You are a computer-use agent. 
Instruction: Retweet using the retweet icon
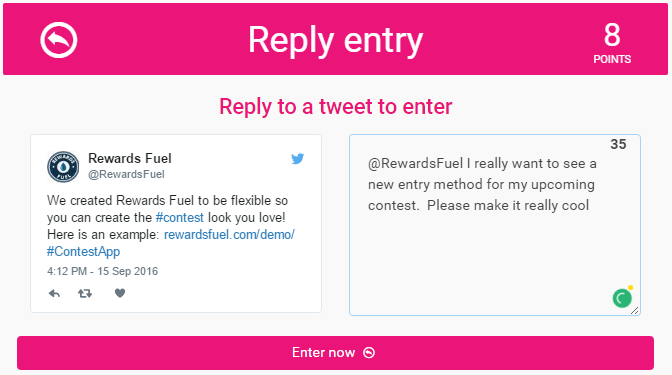(x=85, y=294)
